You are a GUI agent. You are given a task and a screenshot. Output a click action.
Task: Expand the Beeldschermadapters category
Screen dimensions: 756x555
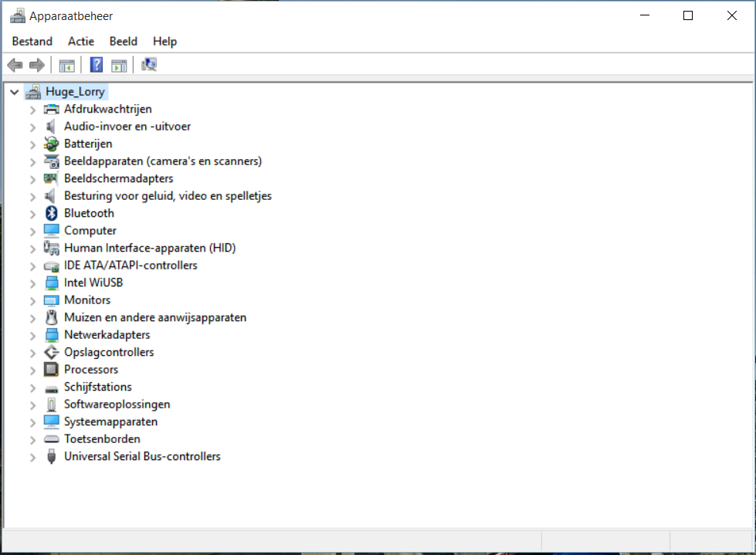coord(32,179)
